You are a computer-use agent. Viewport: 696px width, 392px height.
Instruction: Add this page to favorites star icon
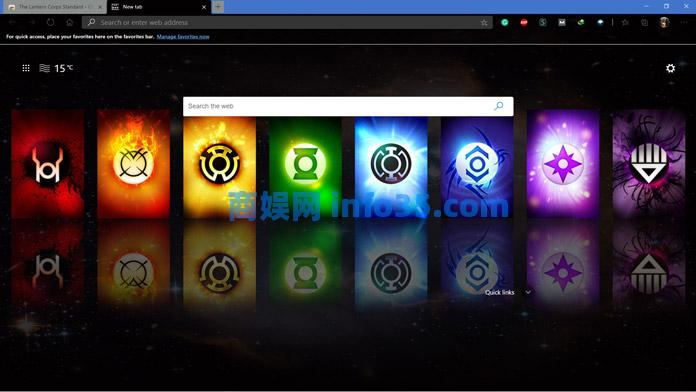point(484,23)
